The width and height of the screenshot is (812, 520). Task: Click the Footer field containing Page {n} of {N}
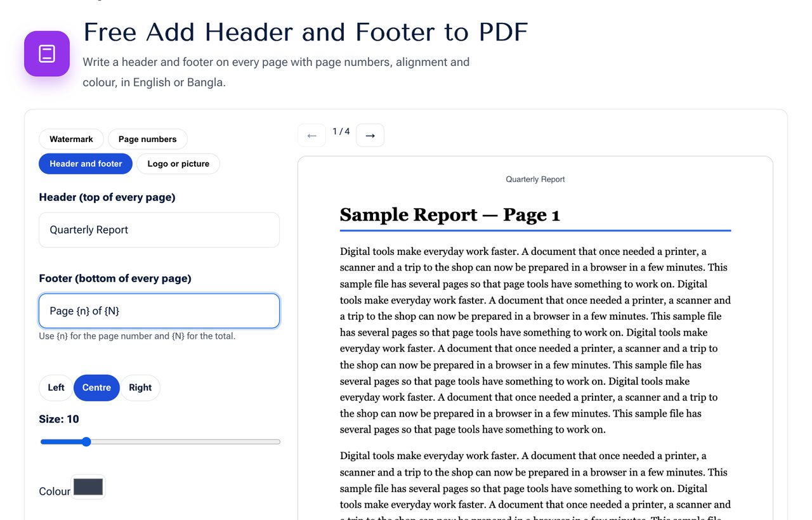159,311
